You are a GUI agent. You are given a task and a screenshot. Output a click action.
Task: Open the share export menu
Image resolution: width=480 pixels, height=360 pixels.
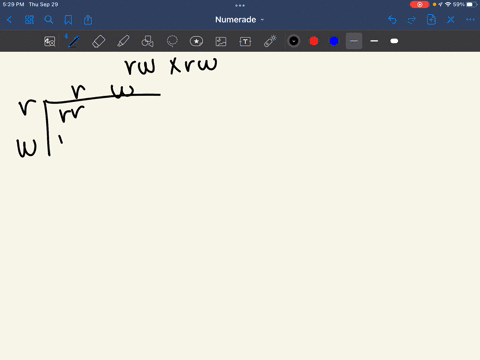pos(88,20)
